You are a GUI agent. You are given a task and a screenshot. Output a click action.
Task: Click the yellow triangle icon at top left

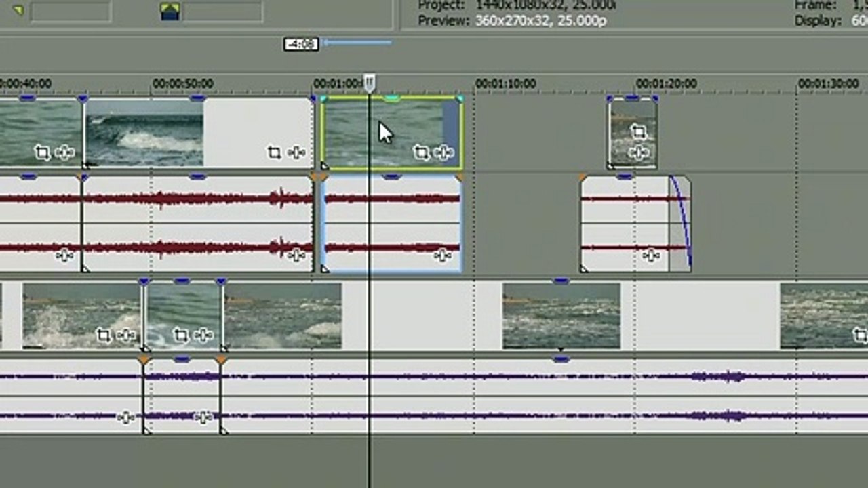18,10
